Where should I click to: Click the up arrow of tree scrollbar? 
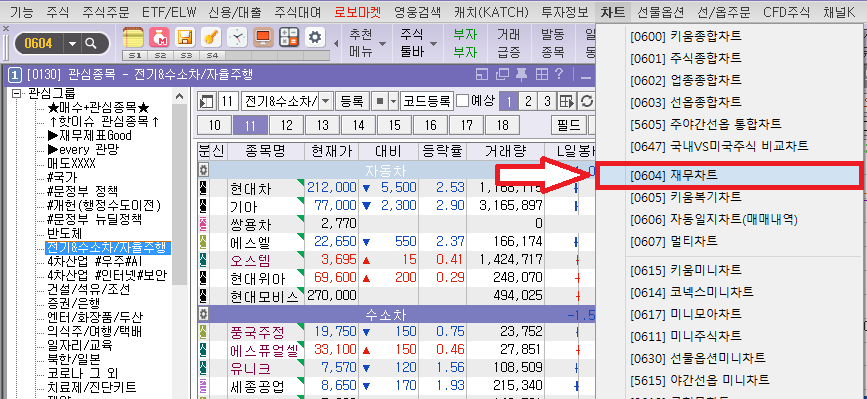click(180, 96)
